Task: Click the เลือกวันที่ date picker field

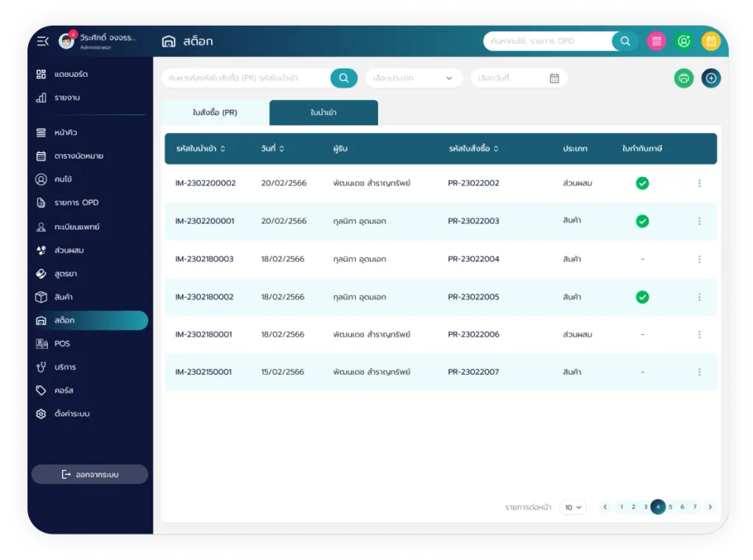Action: (x=519, y=78)
